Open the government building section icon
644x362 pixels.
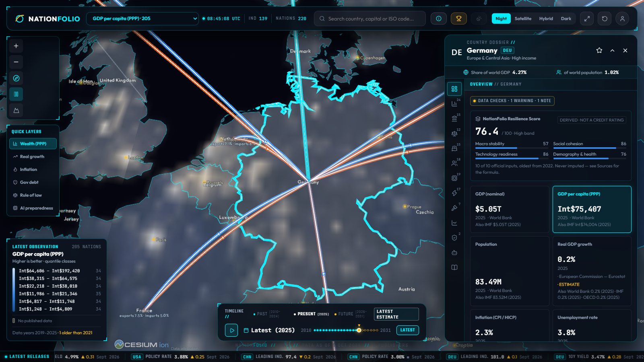454,119
